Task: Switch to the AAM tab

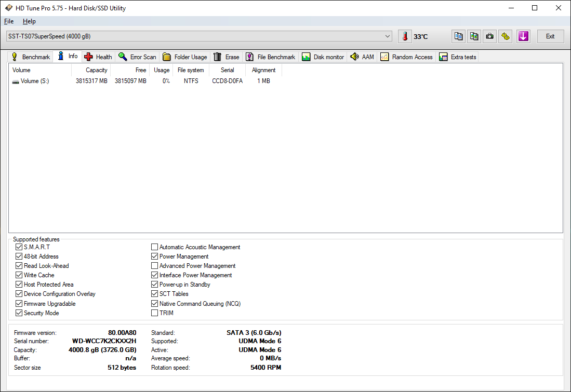Action: click(x=362, y=57)
